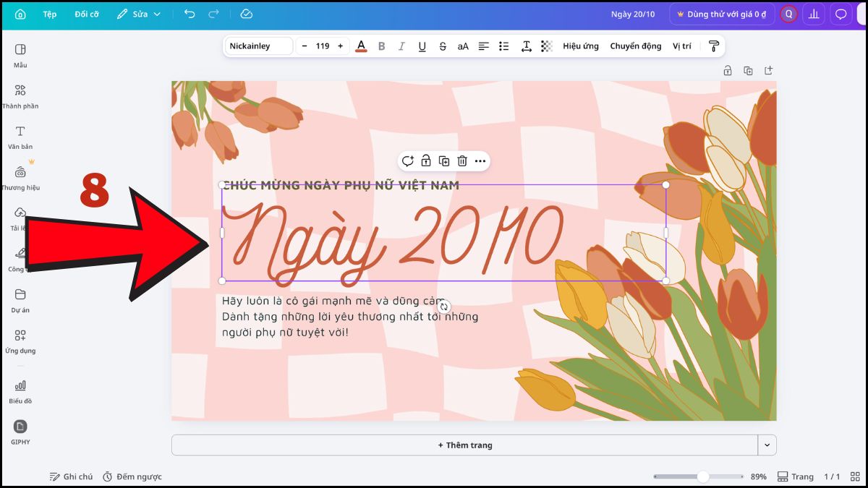Delete the selected text with trash icon
This screenshot has width=868, height=488.
click(462, 161)
